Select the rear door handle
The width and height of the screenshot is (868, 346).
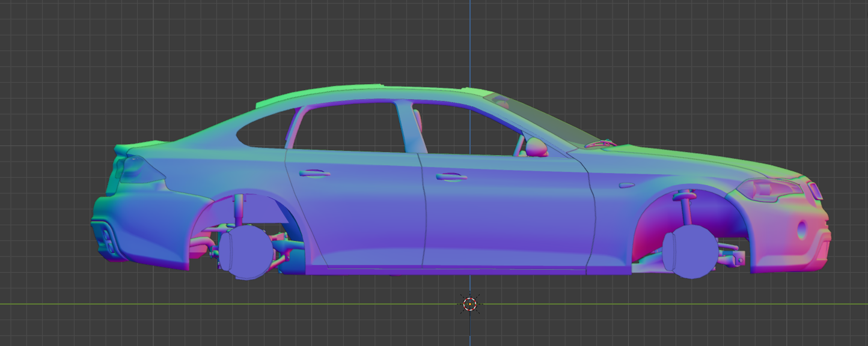click(x=314, y=173)
